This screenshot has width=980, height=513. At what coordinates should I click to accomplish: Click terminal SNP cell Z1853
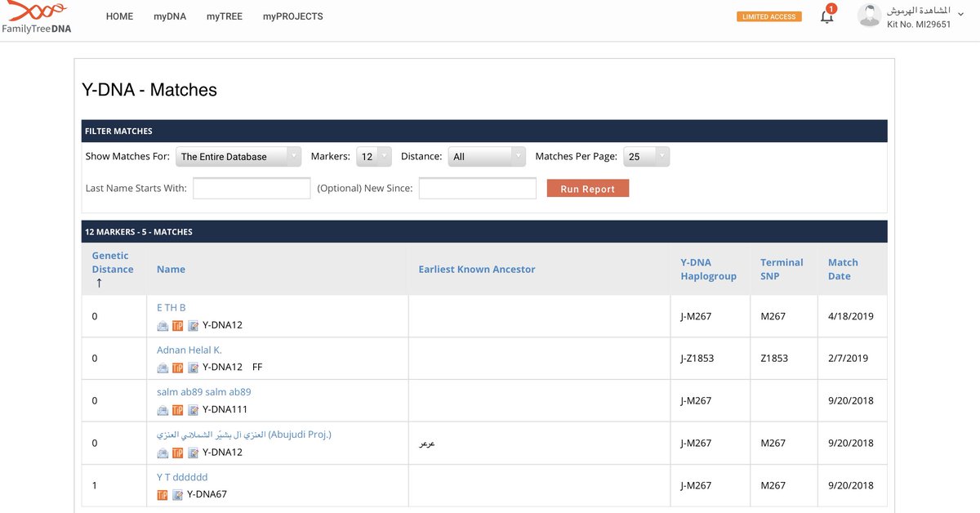pos(773,359)
